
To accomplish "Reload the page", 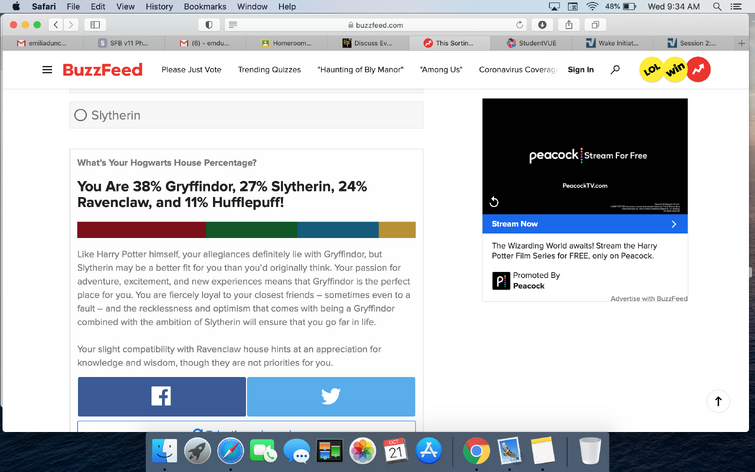I will (519, 25).
